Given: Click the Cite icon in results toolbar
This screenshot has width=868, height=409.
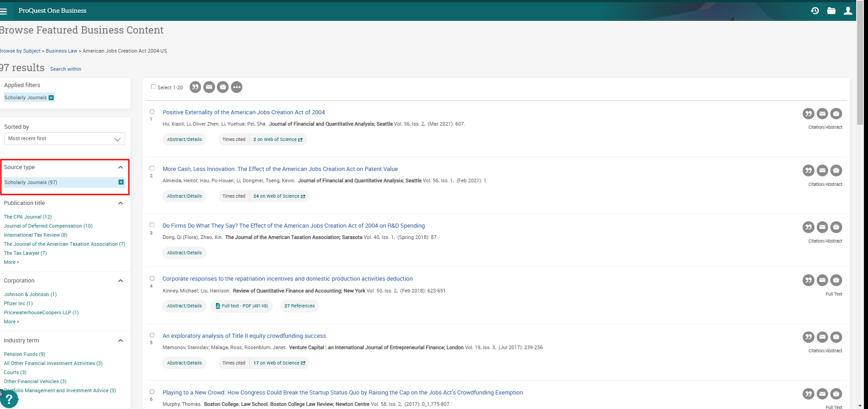Looking at the screenshot, I should click(x=195, y=87).
